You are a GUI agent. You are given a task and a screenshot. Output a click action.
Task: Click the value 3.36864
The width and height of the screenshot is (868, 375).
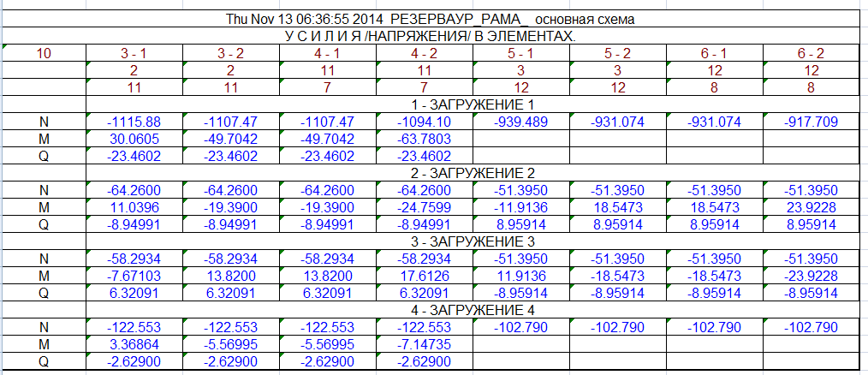point(134,344)
